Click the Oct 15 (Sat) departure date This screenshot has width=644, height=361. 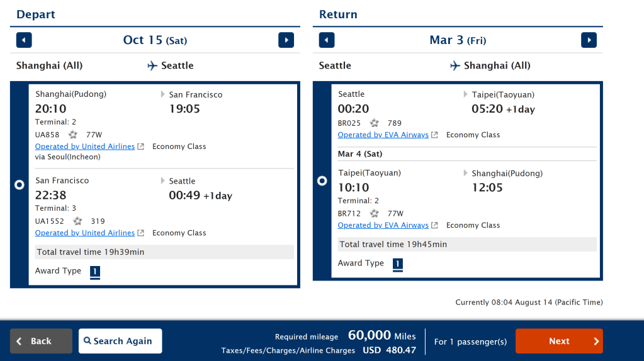click(x=155, y=40)
